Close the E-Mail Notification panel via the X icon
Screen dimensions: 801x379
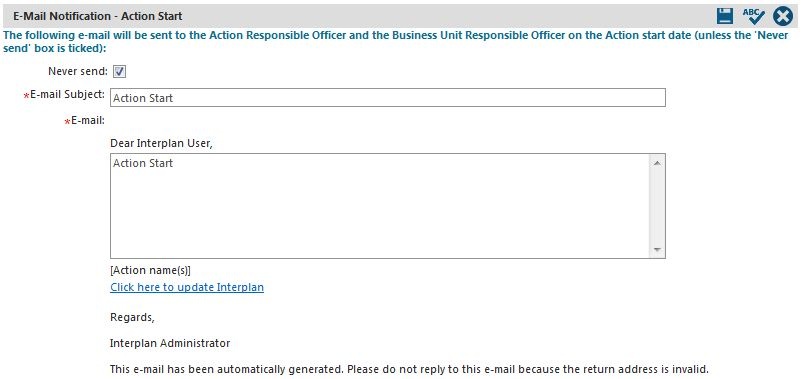pyautogui.click(x=783, y=16)
